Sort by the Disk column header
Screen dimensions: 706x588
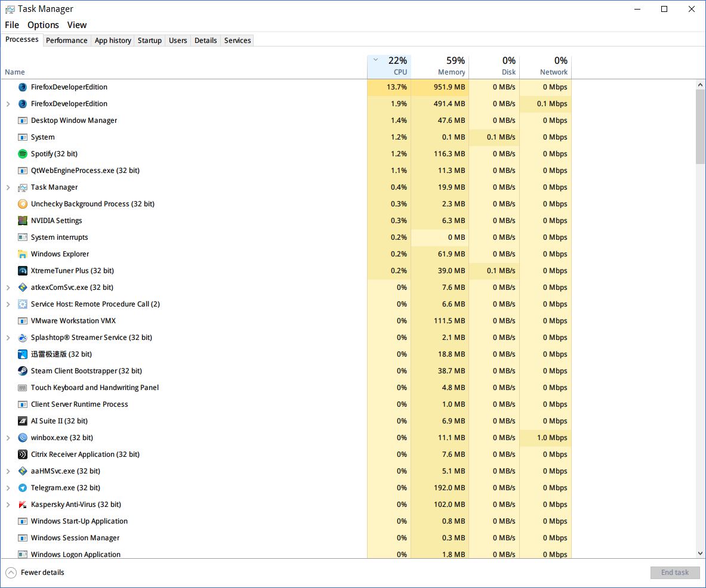pyautogui.click(x=494, y=66)
